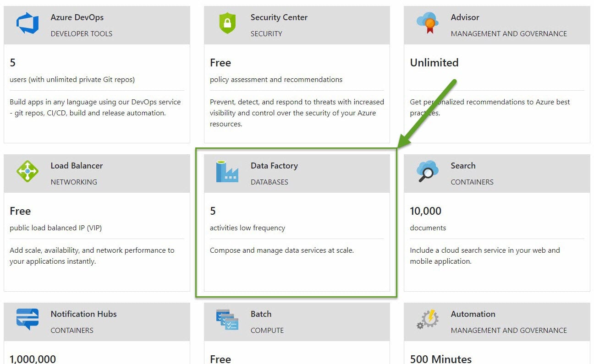This screenshot has width=594, height=364.
Task: Click the Notification Hubs chat icon
Action: point(27,319)
